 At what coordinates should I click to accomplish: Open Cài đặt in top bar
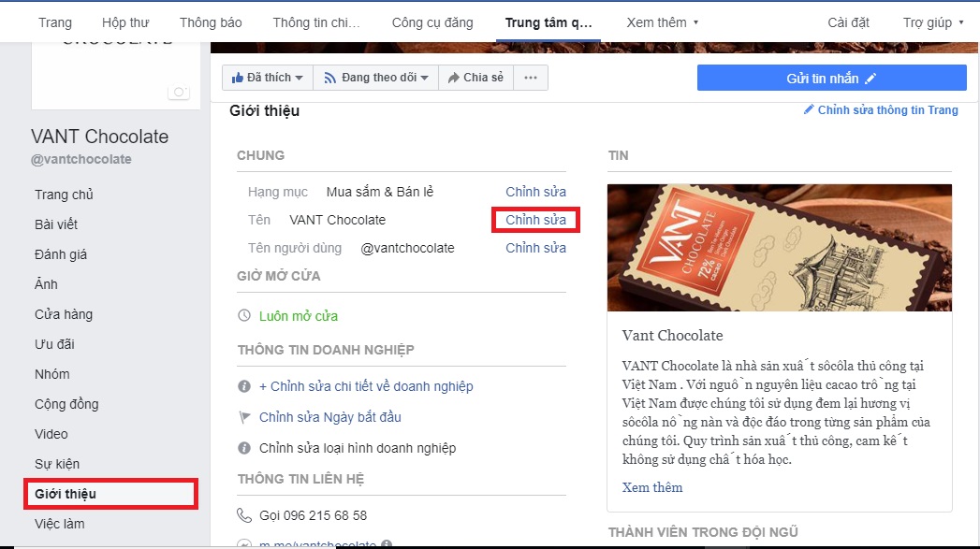[x=848, y=22]
